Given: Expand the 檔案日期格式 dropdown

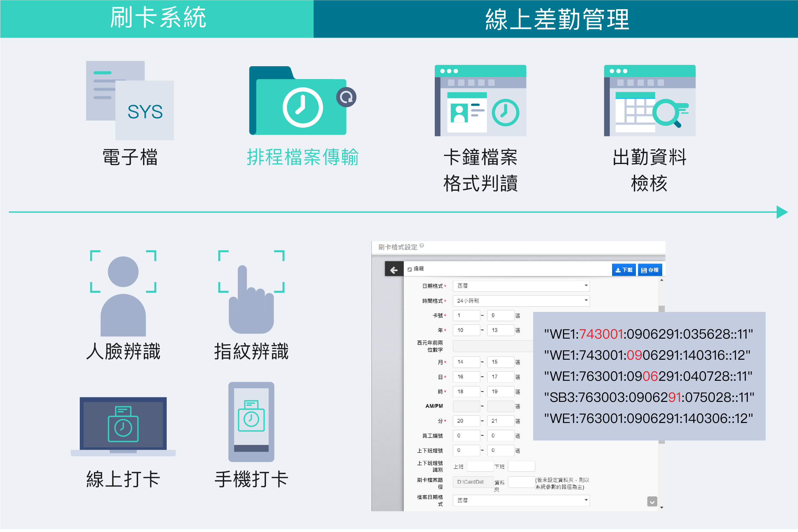Looking at the screenshot, I should coord(521,500).
